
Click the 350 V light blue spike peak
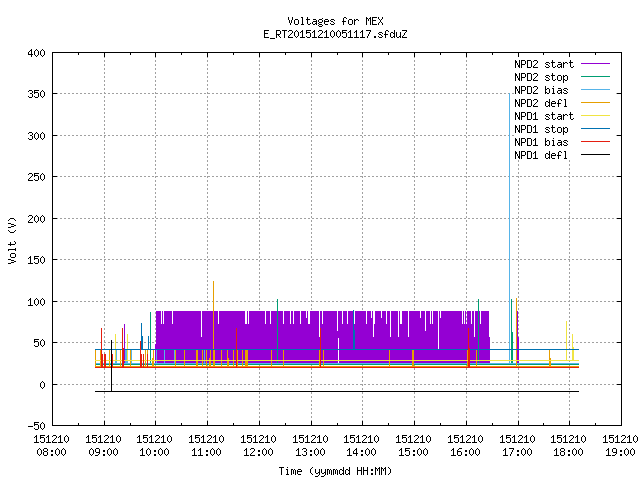click(x=509, y=95)
